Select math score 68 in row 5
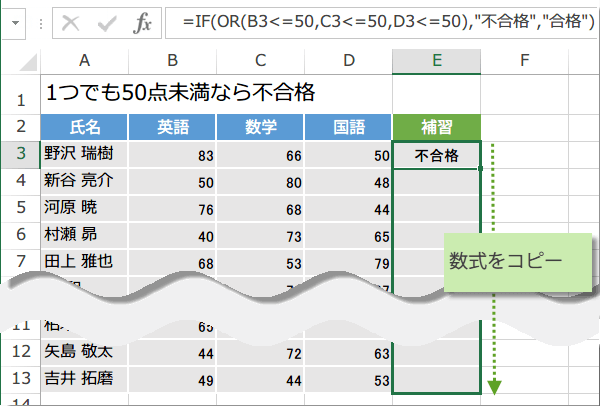The height and width of the screenshot is (406, 600). coord(260,209)
